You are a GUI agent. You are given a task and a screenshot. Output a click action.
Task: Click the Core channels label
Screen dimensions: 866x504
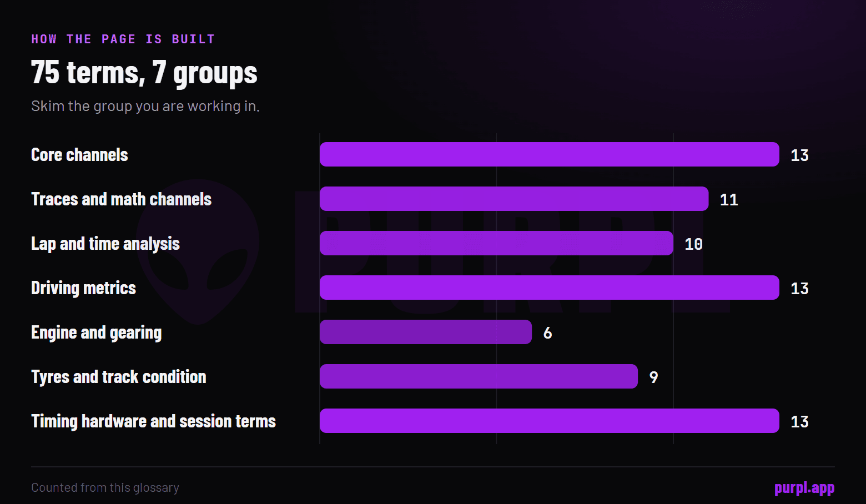click(x=79, y=155)
